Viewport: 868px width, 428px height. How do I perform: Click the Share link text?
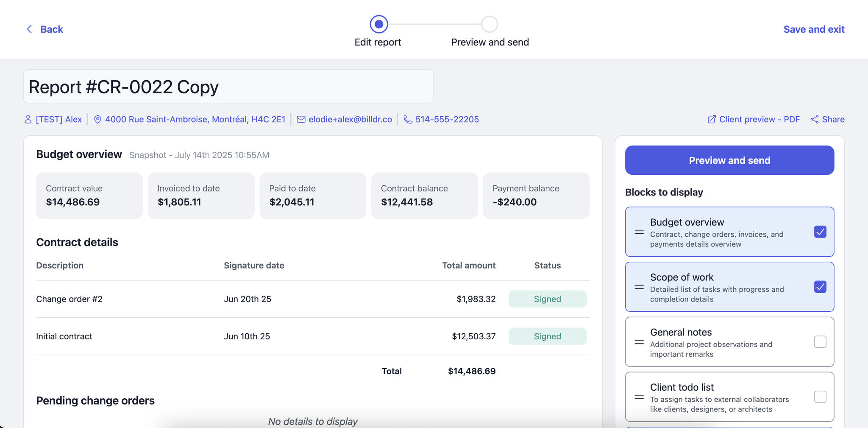click(x=833, y=120)
